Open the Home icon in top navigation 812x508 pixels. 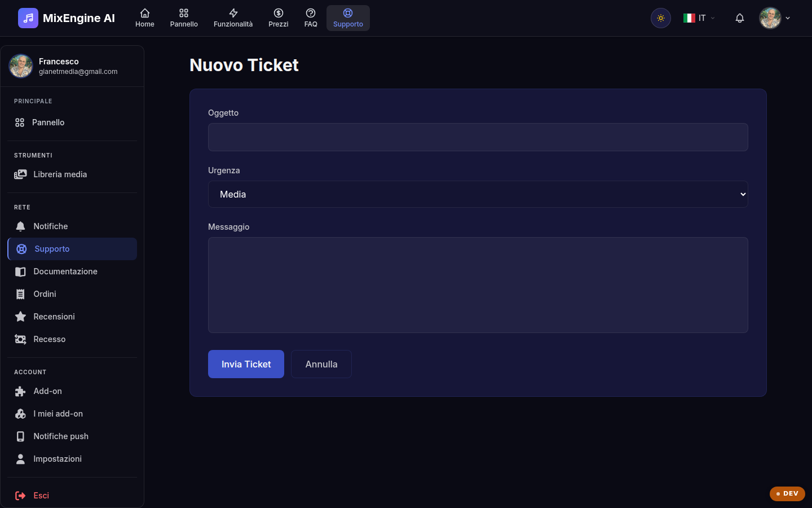145,13
